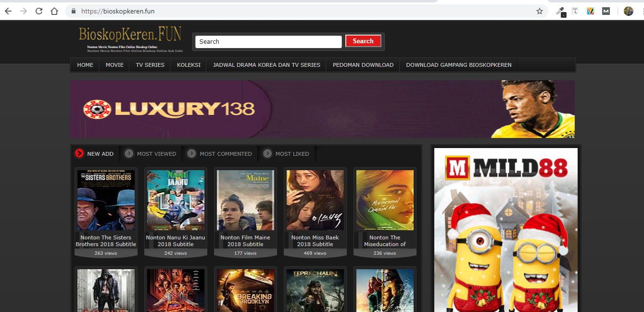Open the T extension icon
The height and width of the screenshot is (312, 644).
pos(575,11)
